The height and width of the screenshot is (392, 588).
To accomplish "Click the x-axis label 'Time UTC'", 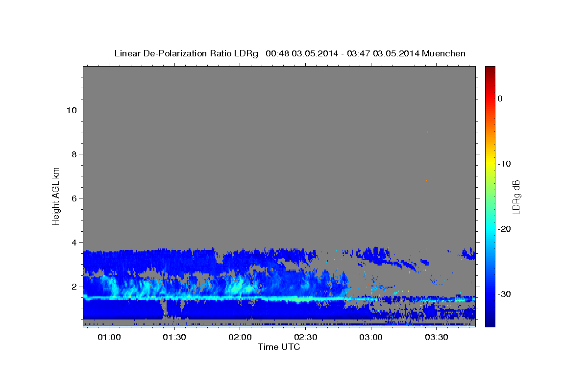I will [279, 347].
